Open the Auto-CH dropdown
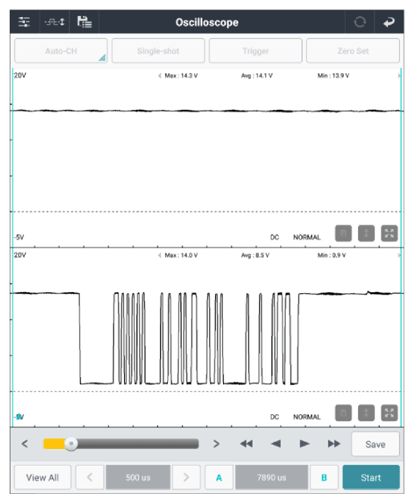 61,51
